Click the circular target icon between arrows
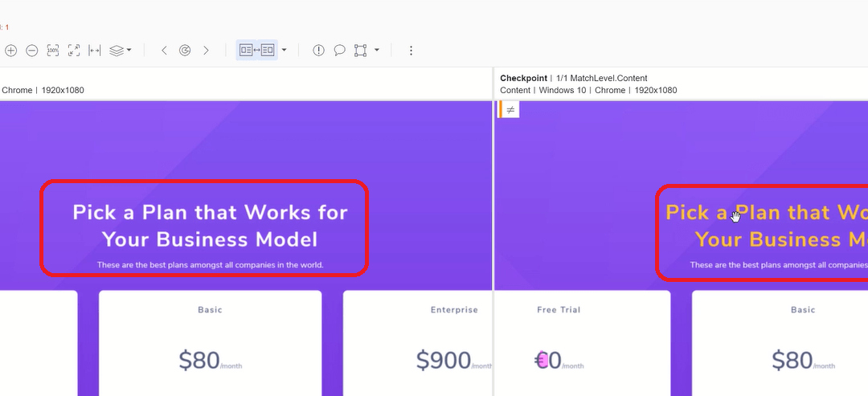Screen dimensions: 868x396 pyautogui.click(x=185, y=51)
